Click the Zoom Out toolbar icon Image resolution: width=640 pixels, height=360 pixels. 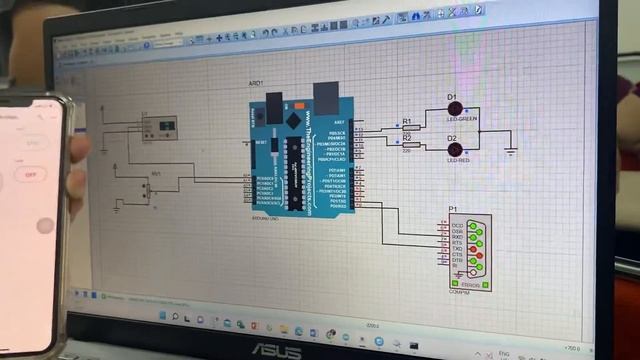point(236,36)
